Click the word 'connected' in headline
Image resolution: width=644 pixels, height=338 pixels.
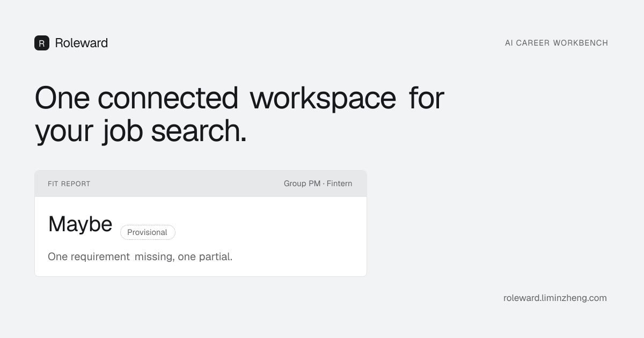[168, 98]
